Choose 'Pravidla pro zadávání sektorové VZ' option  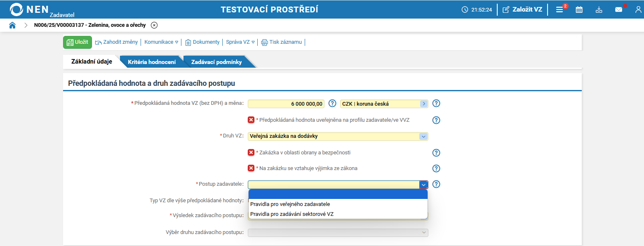(x=292, y=214)
